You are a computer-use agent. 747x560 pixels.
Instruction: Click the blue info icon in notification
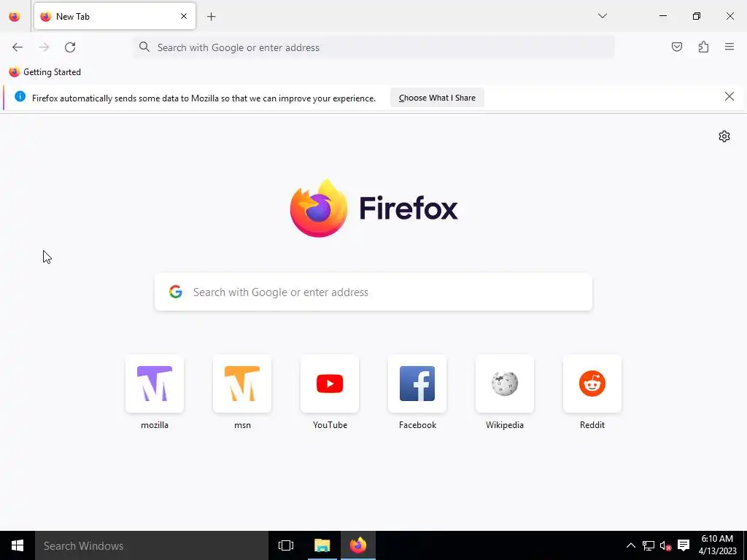(x=20, y=97)
